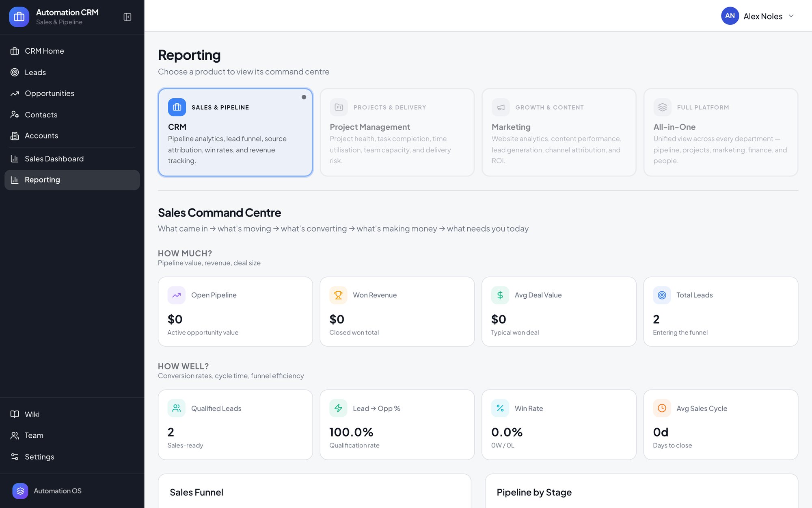812x508 pixels.
Task: Choose the All-in-One product card
Action: [721, 132]
